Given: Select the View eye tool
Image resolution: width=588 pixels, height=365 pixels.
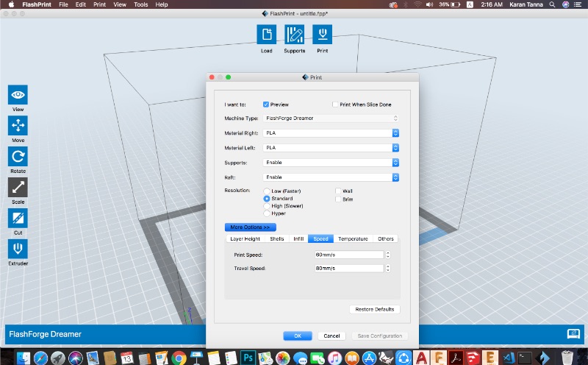Looking at the screenshot, I should pyautogui.click(x=18, y=95).
